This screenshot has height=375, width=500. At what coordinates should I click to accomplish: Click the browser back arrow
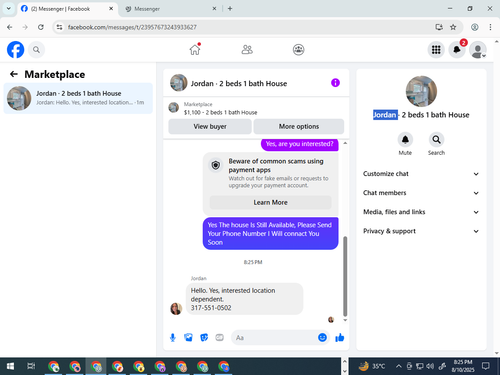pos(10,27)
